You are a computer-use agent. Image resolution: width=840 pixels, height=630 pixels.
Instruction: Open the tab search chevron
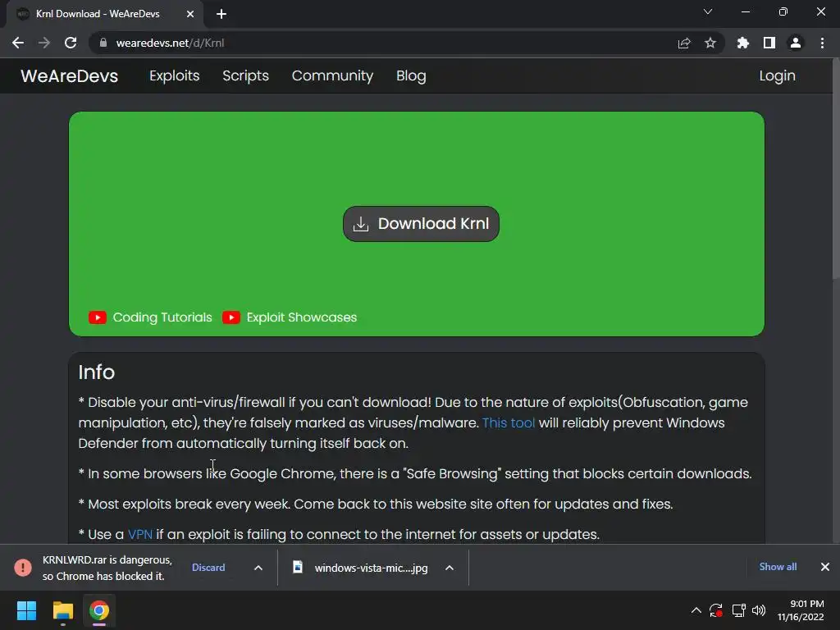point(708,11)
